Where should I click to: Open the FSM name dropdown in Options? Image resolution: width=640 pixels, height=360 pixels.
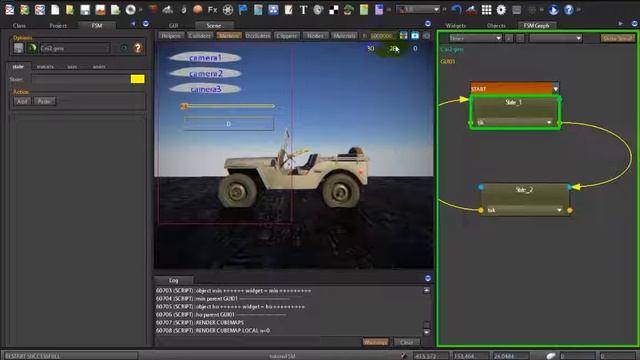tap(75, 48)
